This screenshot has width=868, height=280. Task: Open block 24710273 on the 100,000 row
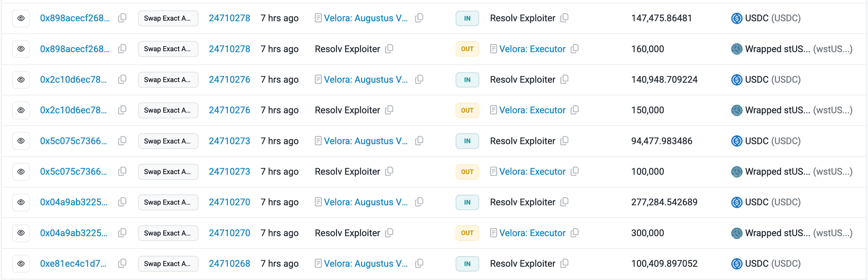[229, 171]
